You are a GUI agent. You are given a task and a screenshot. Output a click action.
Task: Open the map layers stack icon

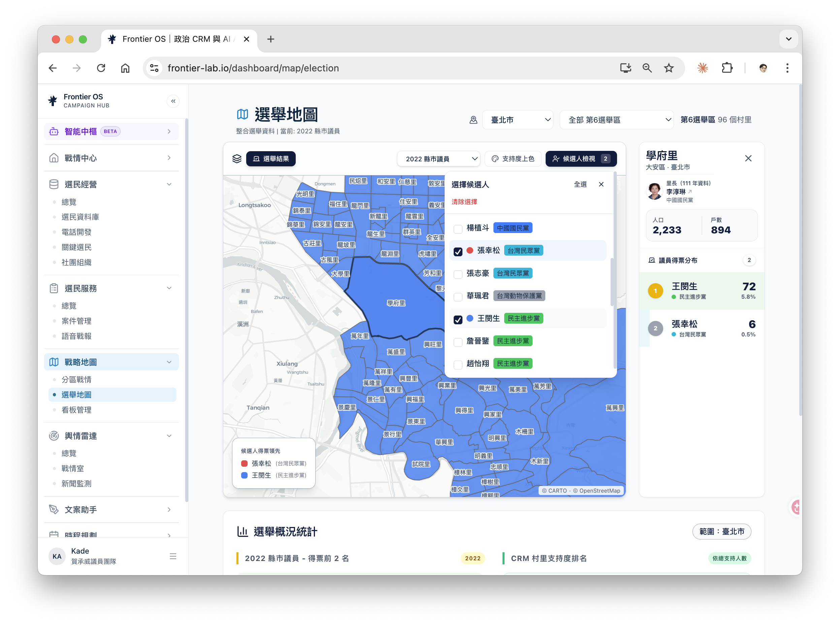(x=237, y=159)
